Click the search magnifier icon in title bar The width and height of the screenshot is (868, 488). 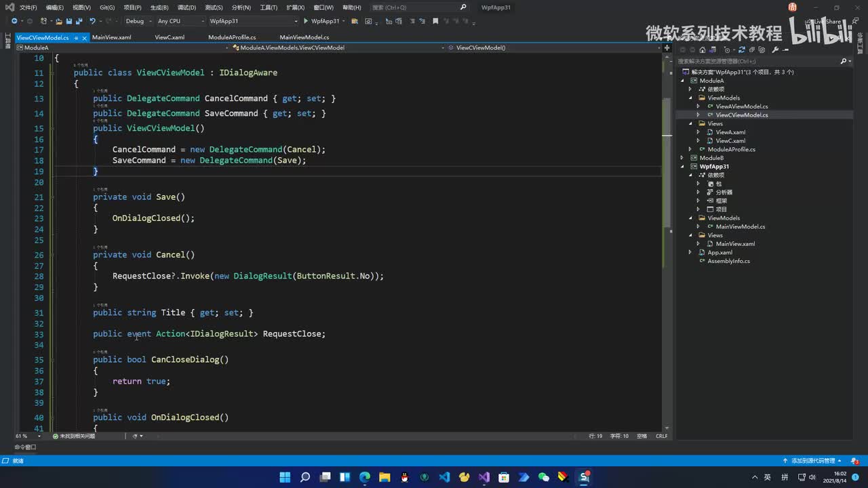click(463, 7)
